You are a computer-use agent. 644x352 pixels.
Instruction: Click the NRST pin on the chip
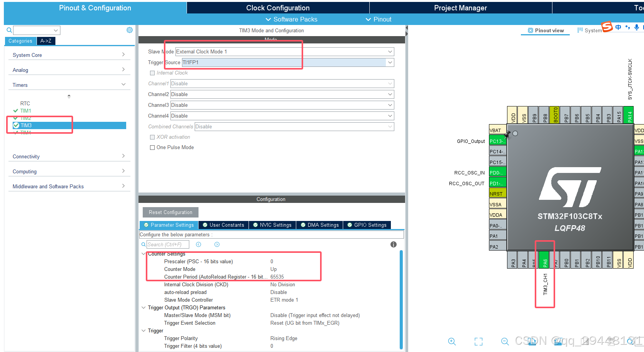(497, 194)
